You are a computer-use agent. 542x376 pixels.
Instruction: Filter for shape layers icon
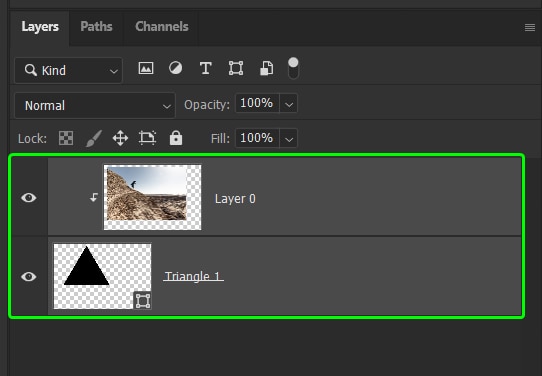(x=236, y=68)
